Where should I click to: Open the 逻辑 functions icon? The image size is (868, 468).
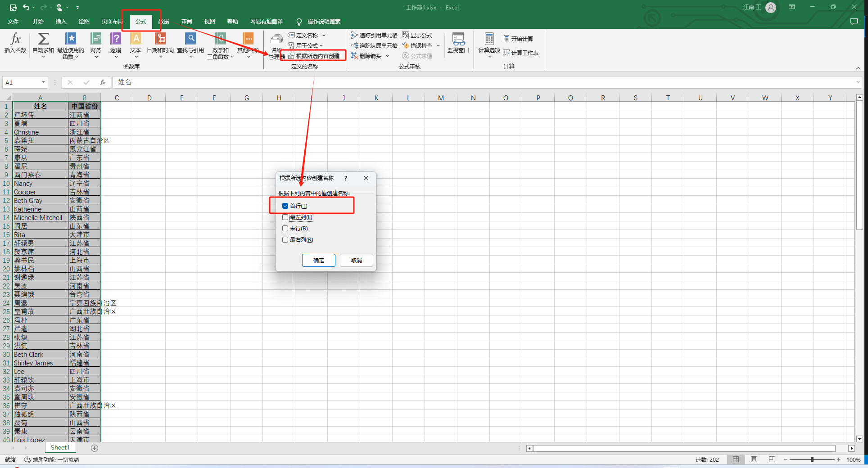point(116,40)
